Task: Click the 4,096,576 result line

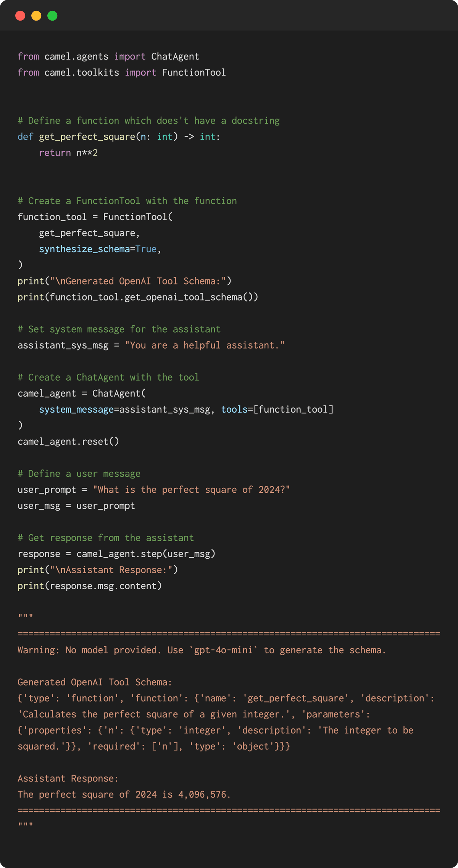Action: click(x=124, y=794)
